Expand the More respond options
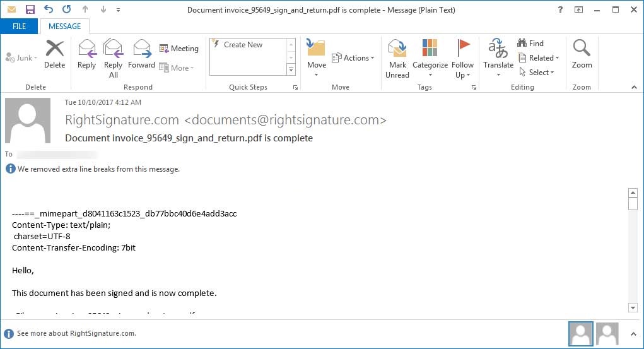This screenshot has width=644, height=349. point(176,68)
